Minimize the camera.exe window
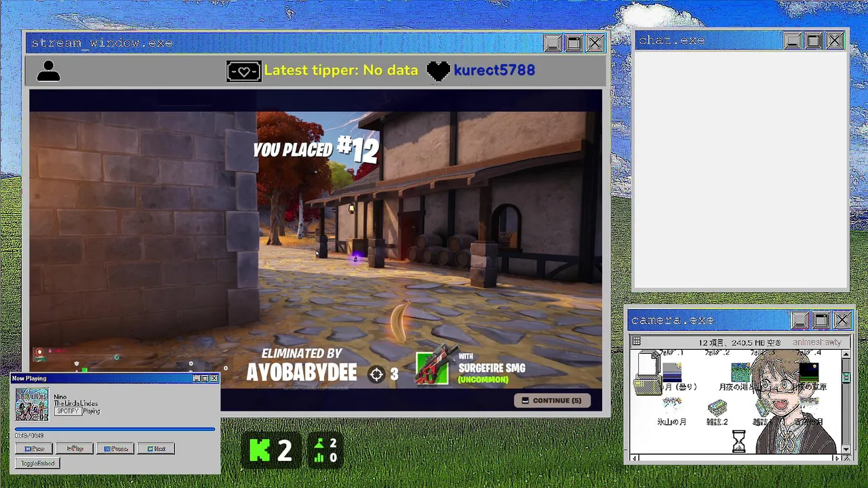The image size is (868, 488). pyautogui.click(x=800, y=320)
